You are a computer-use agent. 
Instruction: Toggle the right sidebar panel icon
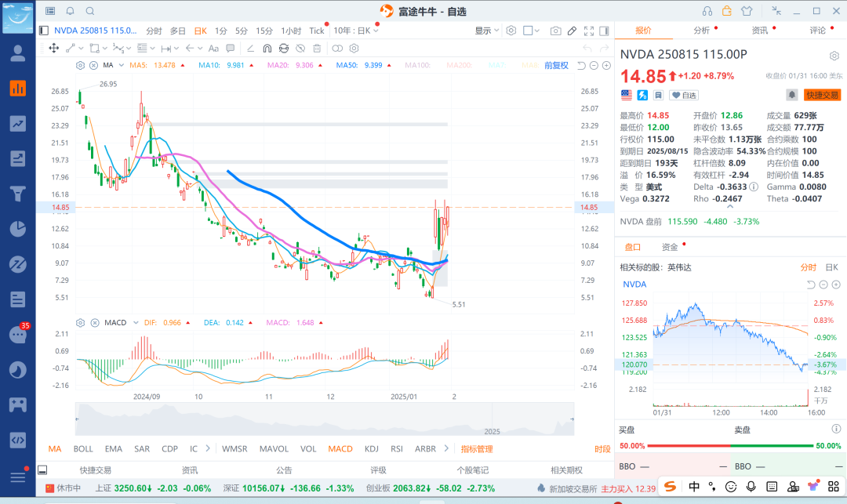click(605, 31)
